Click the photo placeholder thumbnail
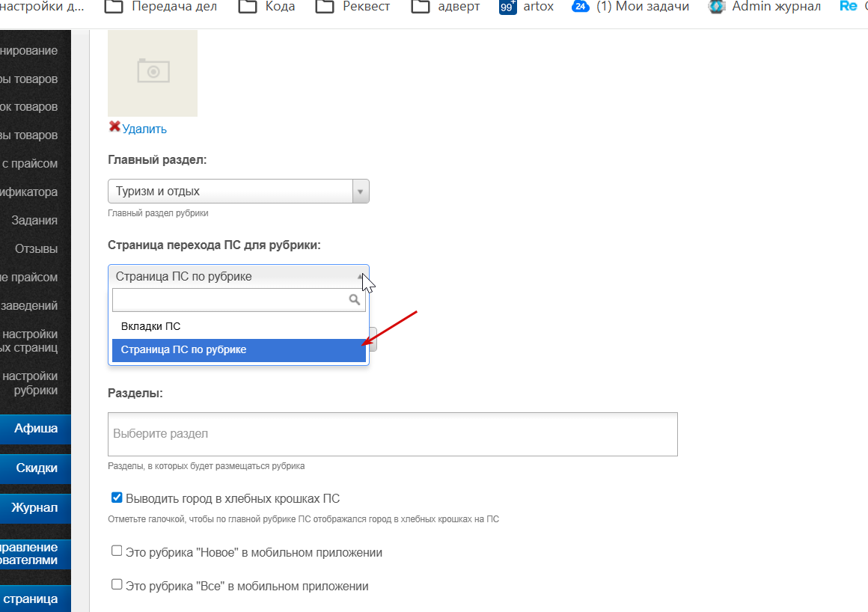 pos(152,73)
